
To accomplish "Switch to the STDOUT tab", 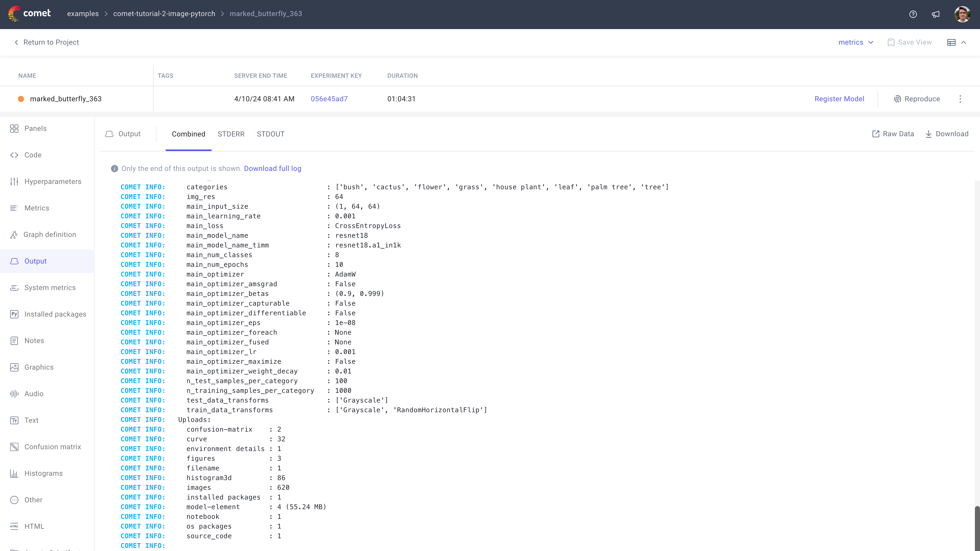I will [x=271, y=134].
